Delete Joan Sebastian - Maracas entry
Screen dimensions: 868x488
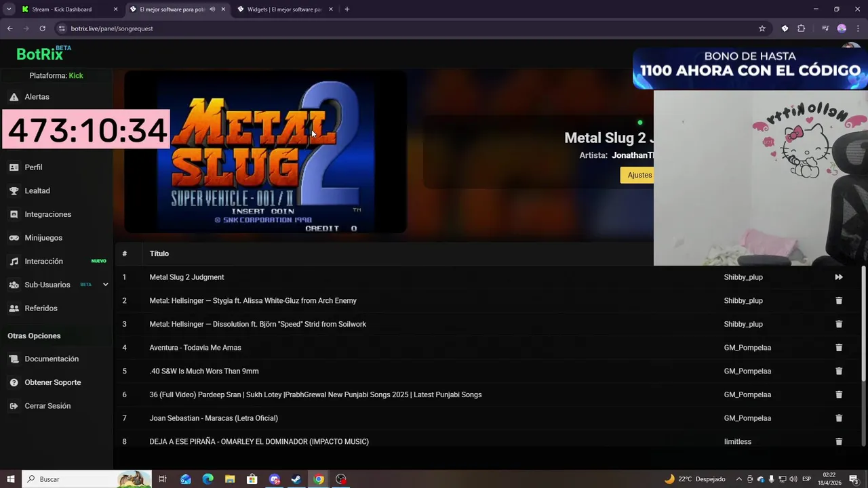point(839,418)
